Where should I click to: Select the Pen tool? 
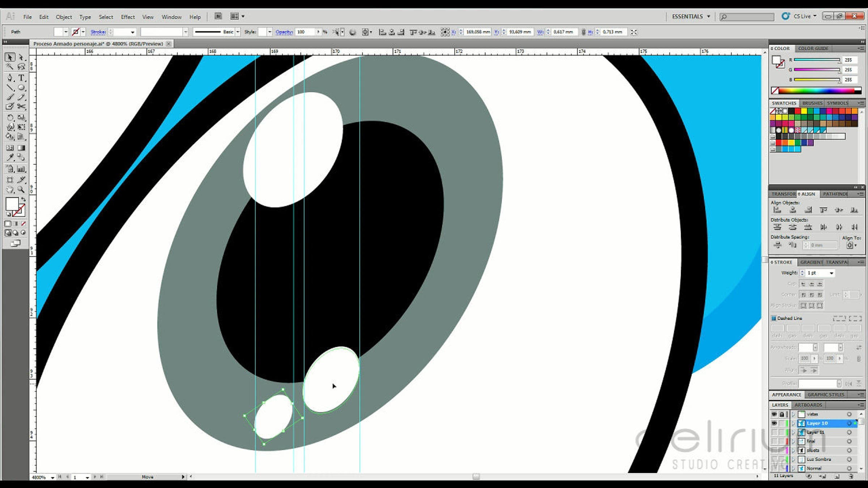(10, 78)
